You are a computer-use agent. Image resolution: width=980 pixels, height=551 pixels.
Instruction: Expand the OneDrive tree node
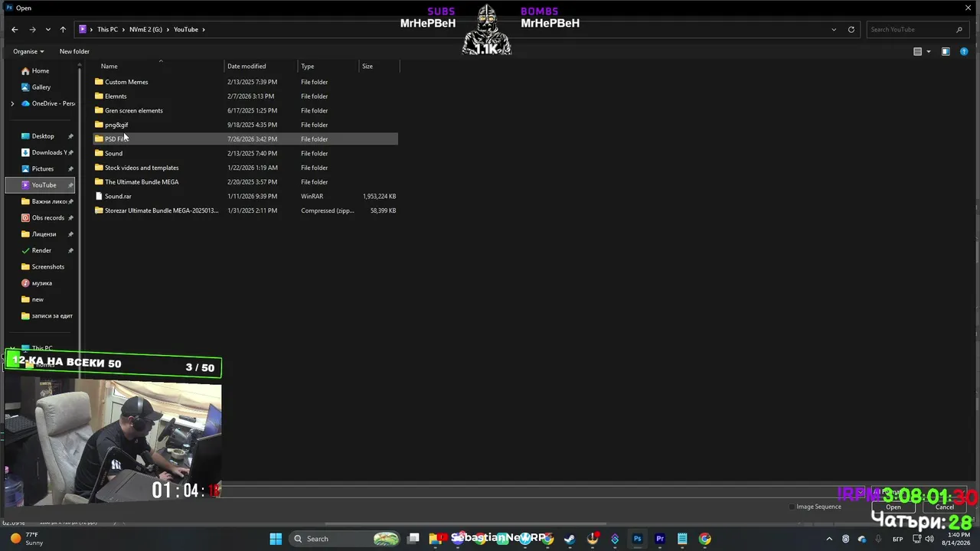click(x=12, y=103)
